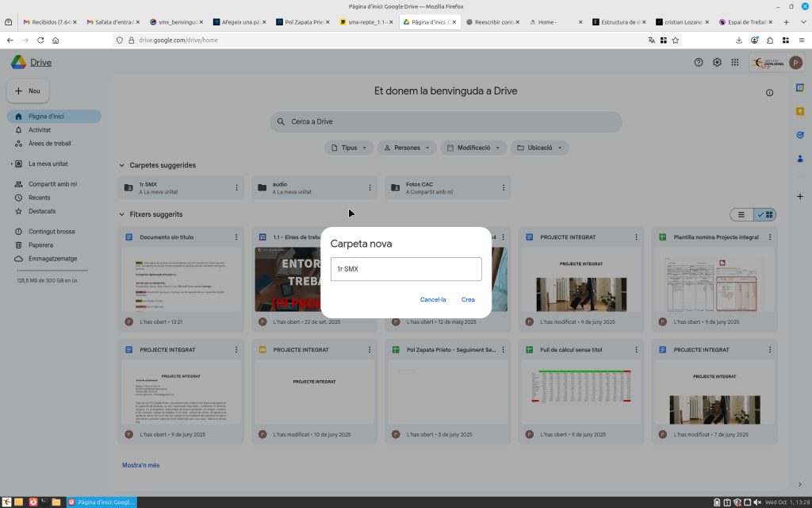Collapse the Fitxers suggerits section

(121, 214)
